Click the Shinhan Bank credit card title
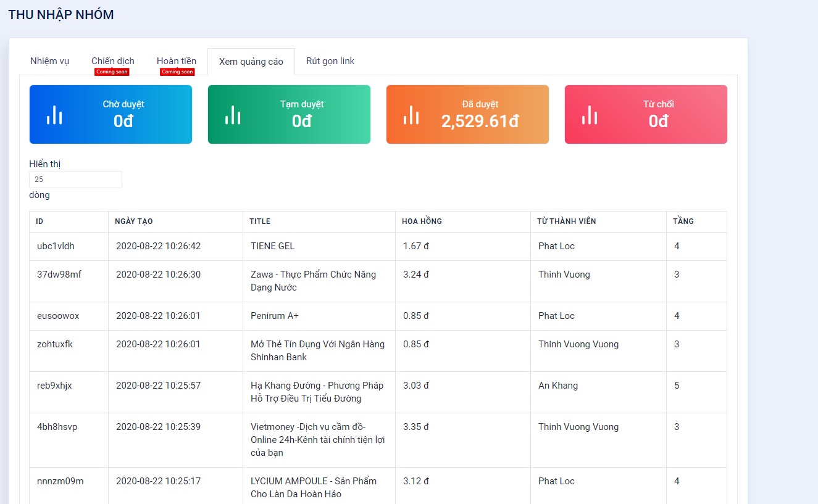818x504 pixels. pyautogui.click(x=317, y=350)
